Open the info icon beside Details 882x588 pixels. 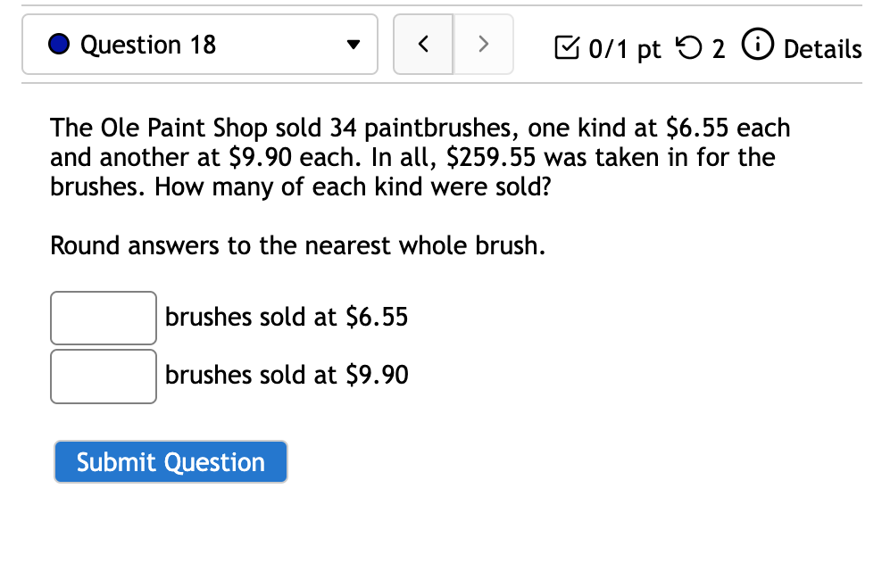758,46
